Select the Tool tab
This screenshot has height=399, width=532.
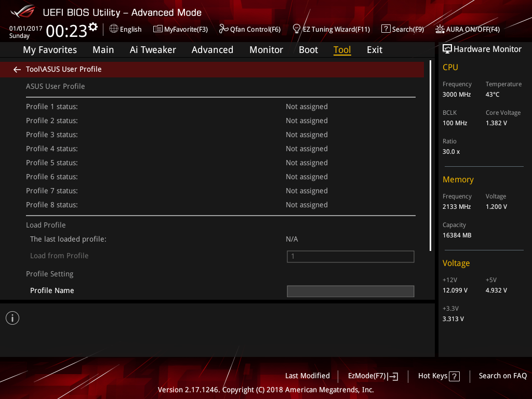pyautogui.click(x=342, y=50)
